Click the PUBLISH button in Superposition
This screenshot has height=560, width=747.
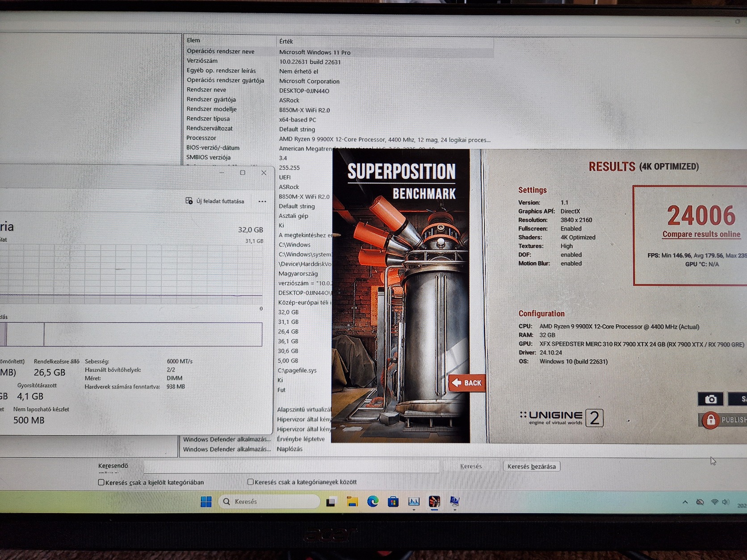[723, 420]
